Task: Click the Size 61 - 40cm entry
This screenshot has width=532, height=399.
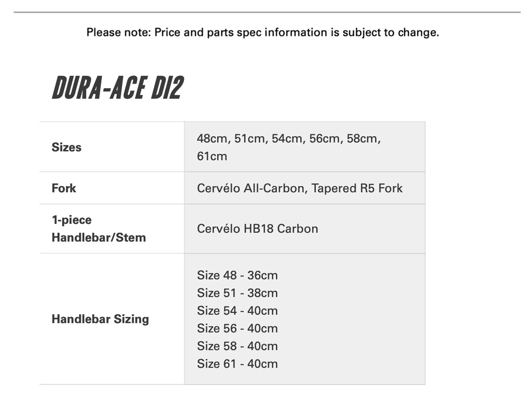Action: tap(237, 364)
